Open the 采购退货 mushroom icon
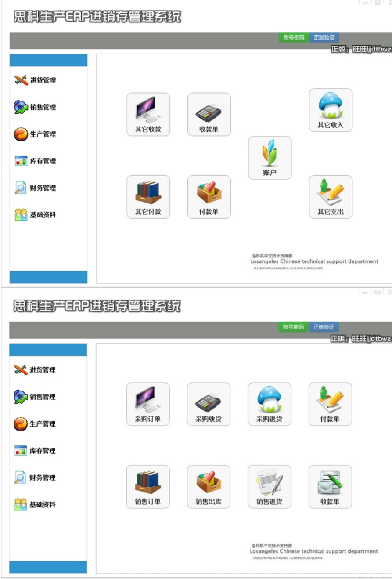This screenshot has height=579, width=392. (269, 403)
